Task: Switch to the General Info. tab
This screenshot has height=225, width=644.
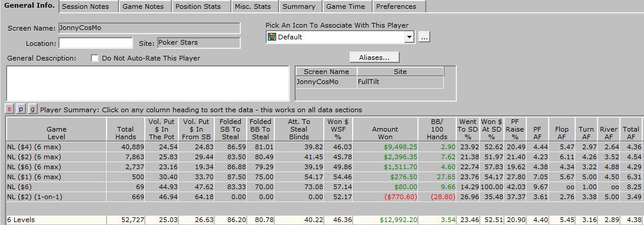Action: point(29,6)
